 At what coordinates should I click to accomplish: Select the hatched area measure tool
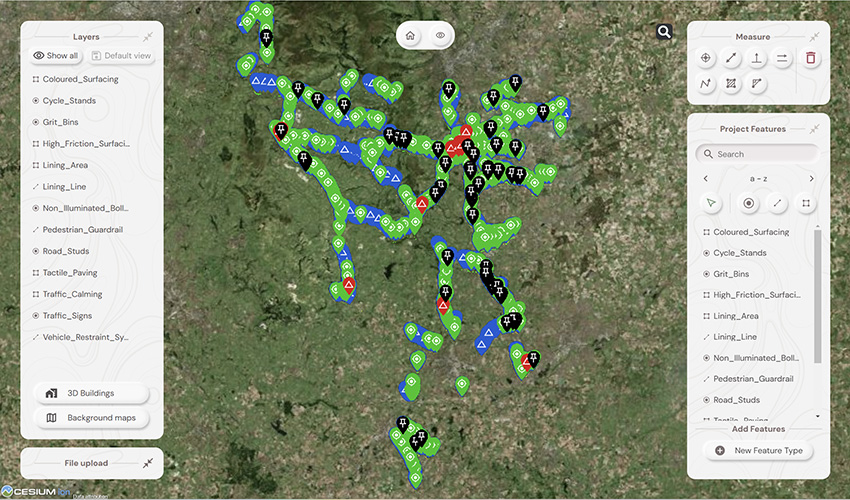[x=732, y=84]
